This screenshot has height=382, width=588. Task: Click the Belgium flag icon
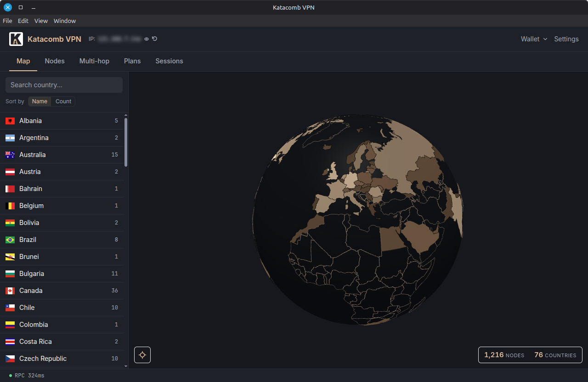[10, 206]
